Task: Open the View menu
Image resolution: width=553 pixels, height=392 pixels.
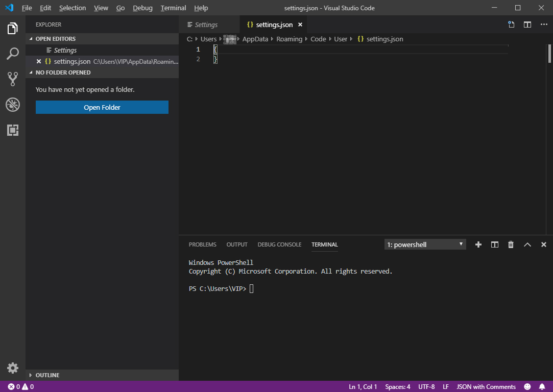Action: [101, 8]
